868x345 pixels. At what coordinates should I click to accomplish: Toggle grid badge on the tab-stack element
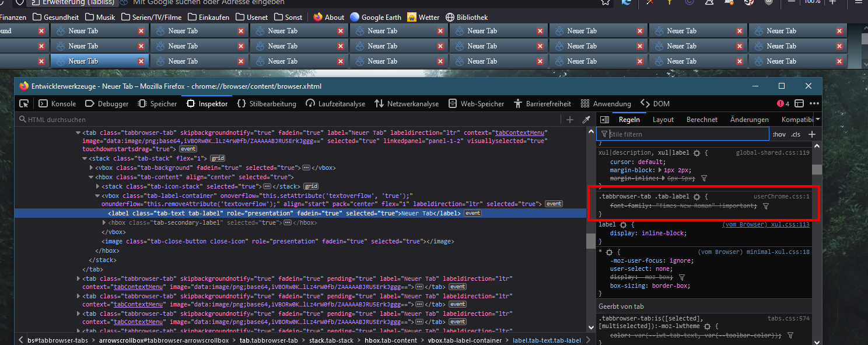click(x=218, y=158)
